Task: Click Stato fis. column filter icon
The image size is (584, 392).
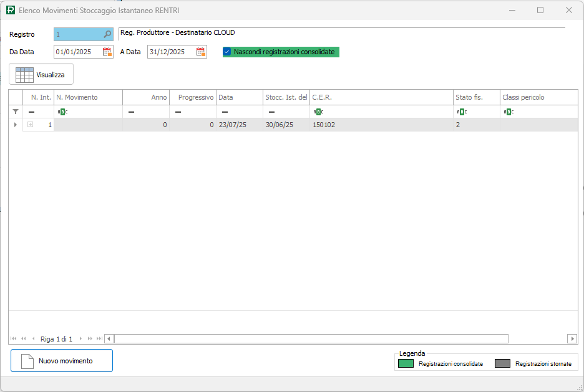Action: coord(462,112)
